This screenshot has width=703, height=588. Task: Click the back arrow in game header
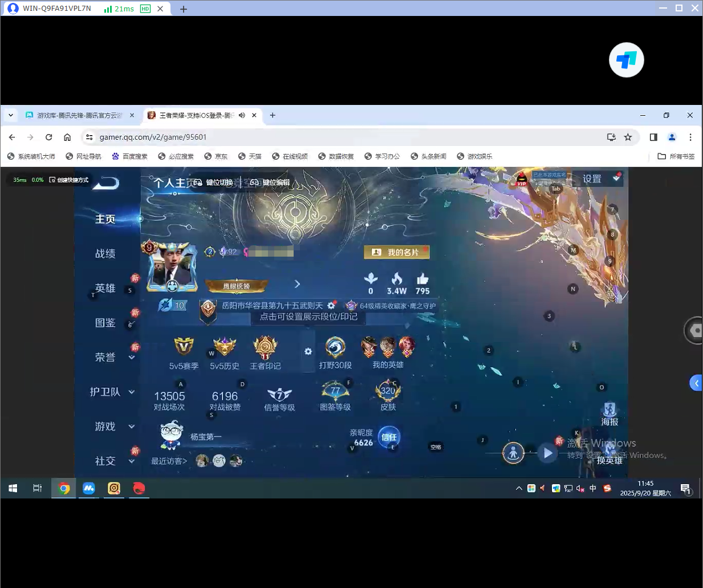click(x=106, y=183)
